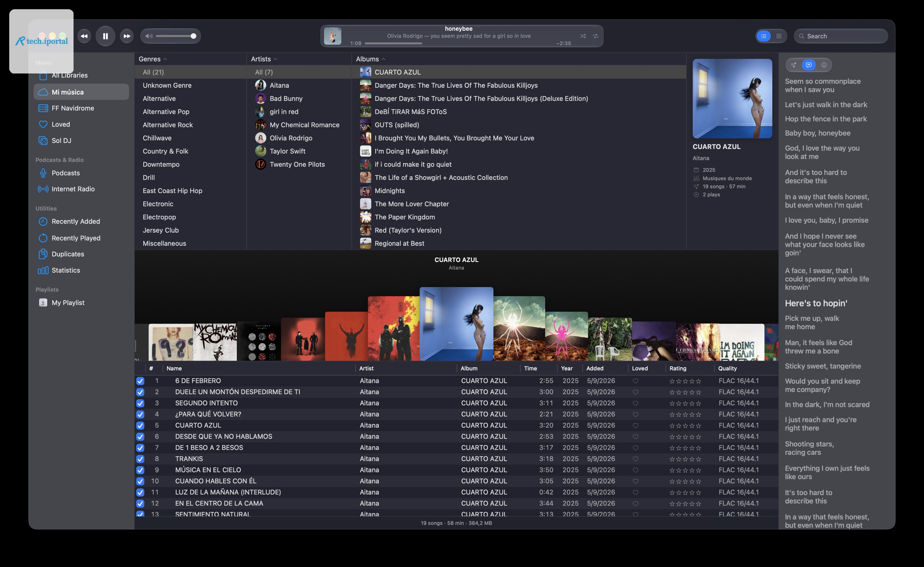Click I'm Doing It Again cover in carousel
Viewport: 924px width, 567px height.
(x=742, y=342)
